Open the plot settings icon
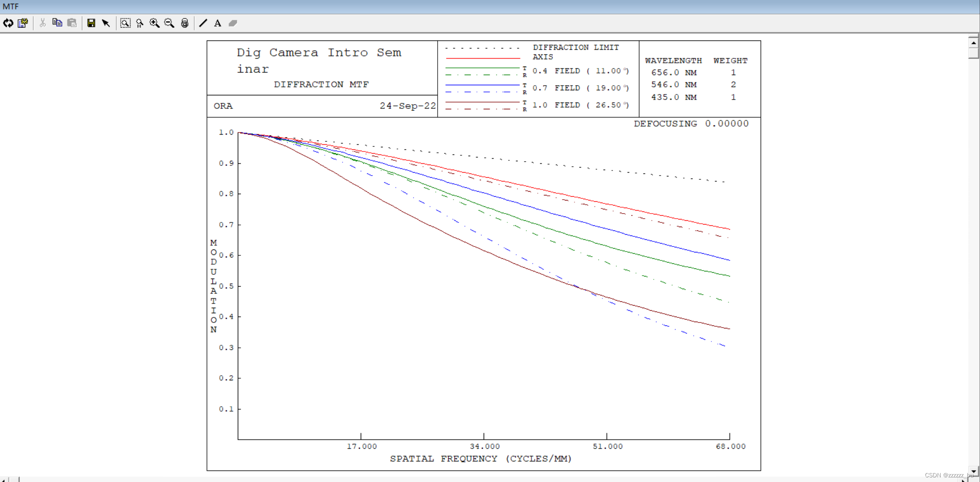The height and width of the screenshot is (482, 980). pyautogui.click(x=23, y=23)
